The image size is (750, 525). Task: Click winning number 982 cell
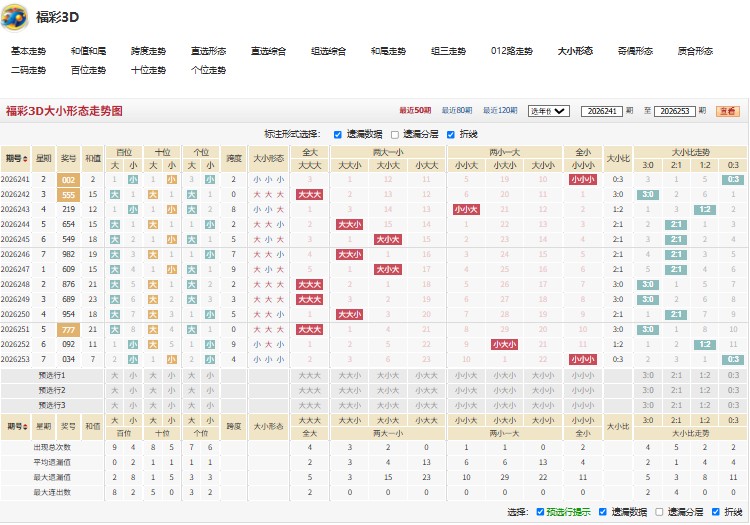[x=68, y=254]
